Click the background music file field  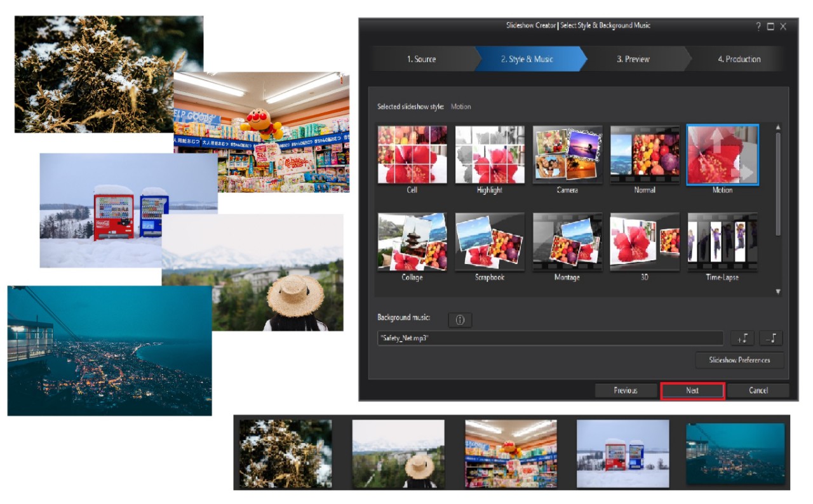click(x=549, y=338)
